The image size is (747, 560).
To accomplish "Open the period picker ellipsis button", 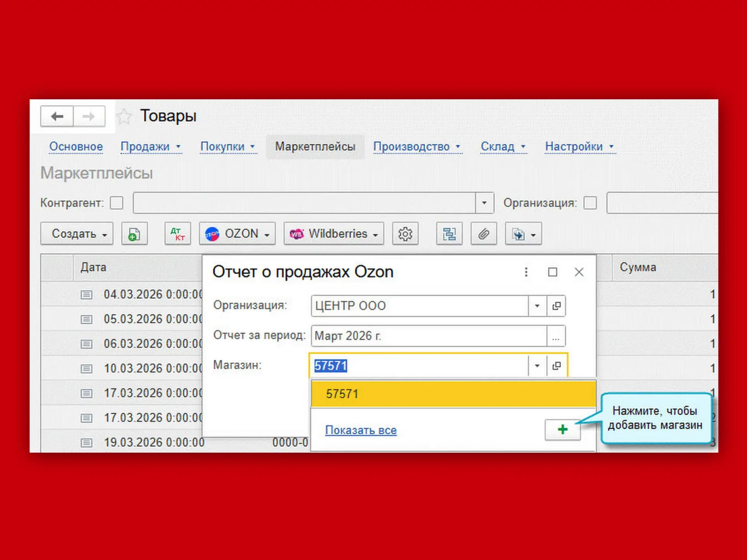I will pos(556,336).
